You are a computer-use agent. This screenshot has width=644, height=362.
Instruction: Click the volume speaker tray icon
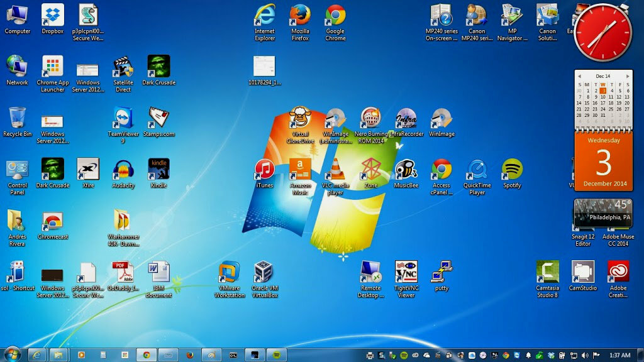[x=585, y=356]
